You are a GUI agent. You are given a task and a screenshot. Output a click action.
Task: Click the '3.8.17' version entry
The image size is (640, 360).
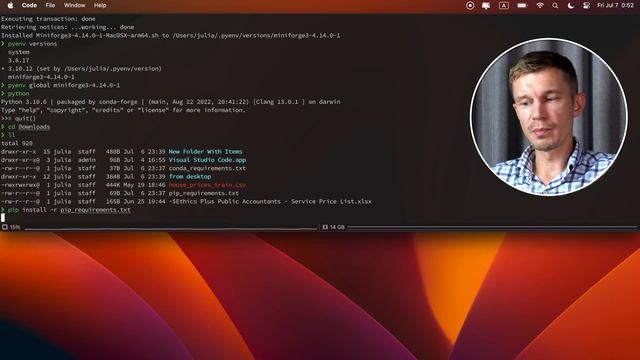pyautogui.click(x=18, y=60)
